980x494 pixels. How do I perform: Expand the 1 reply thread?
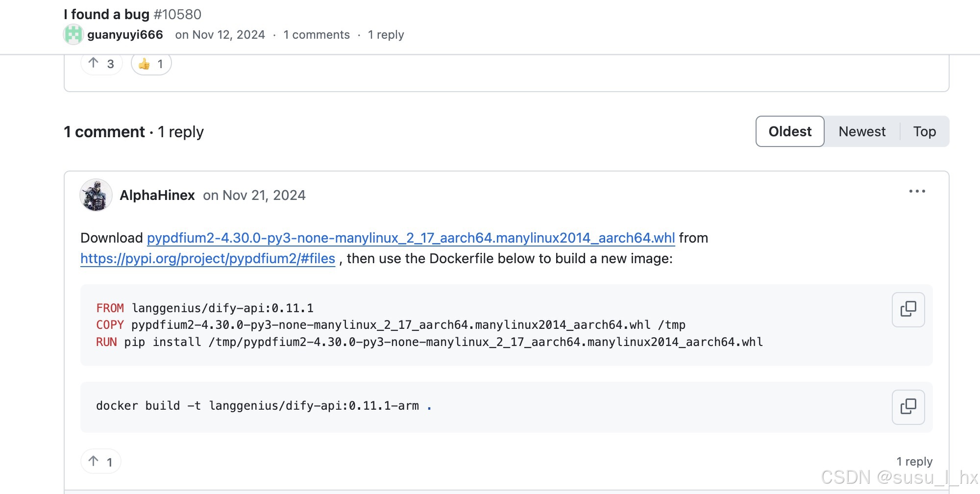tap(914, 462)
